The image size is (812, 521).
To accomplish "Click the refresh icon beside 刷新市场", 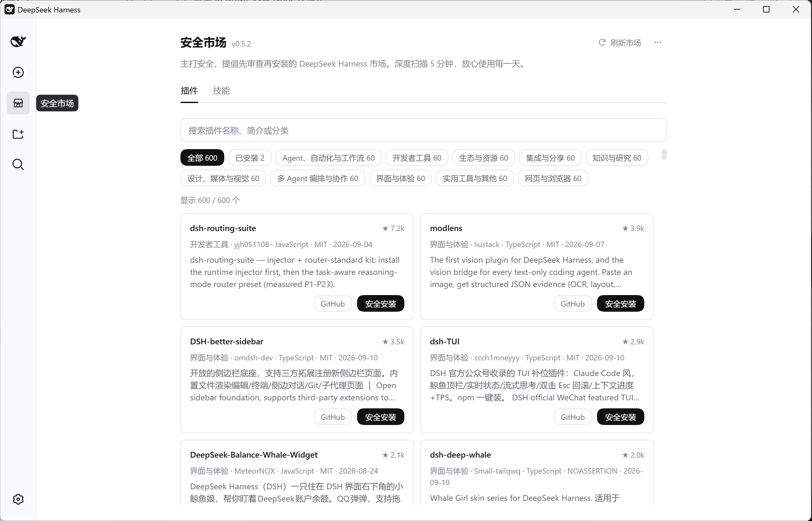I will tap(602, 42).
